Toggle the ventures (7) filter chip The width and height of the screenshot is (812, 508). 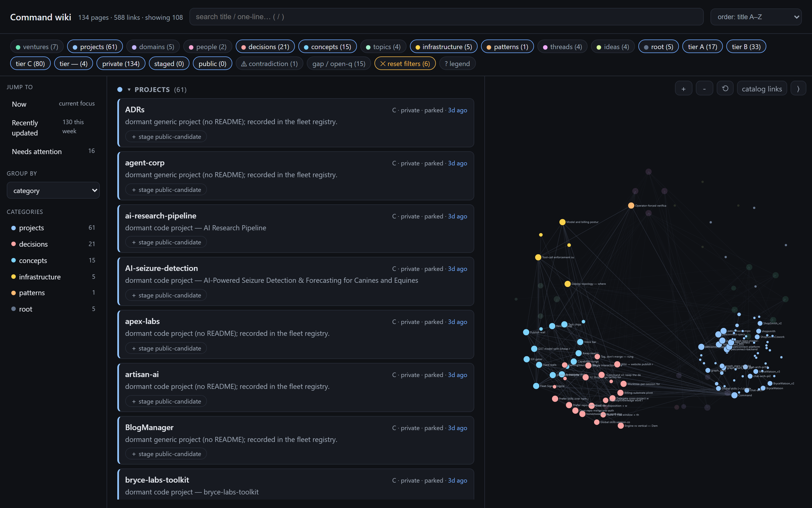point(37,47)
